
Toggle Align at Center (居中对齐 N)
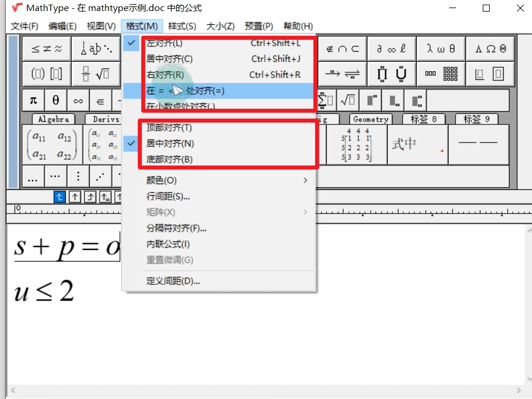pyautogui.click(x=218, y=144)
